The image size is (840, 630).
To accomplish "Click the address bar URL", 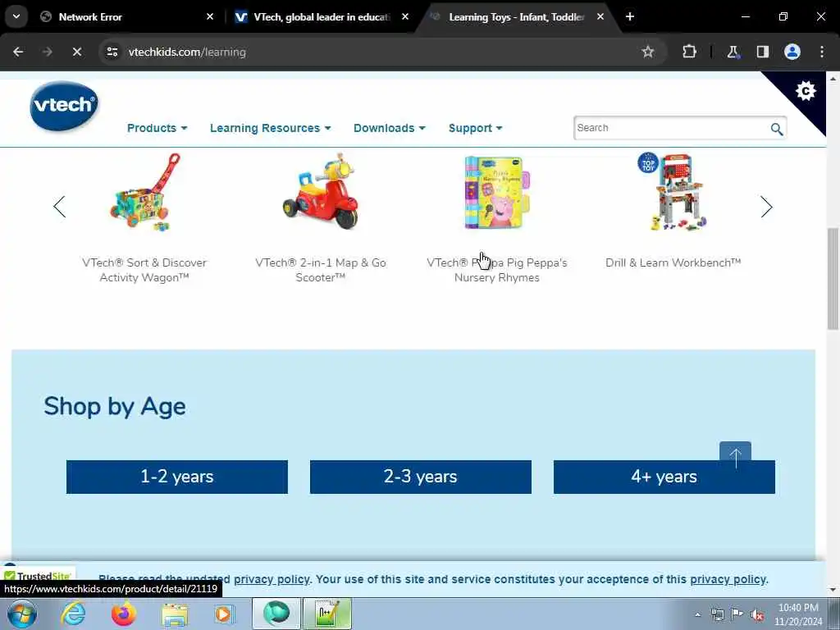I will (187, 52).
